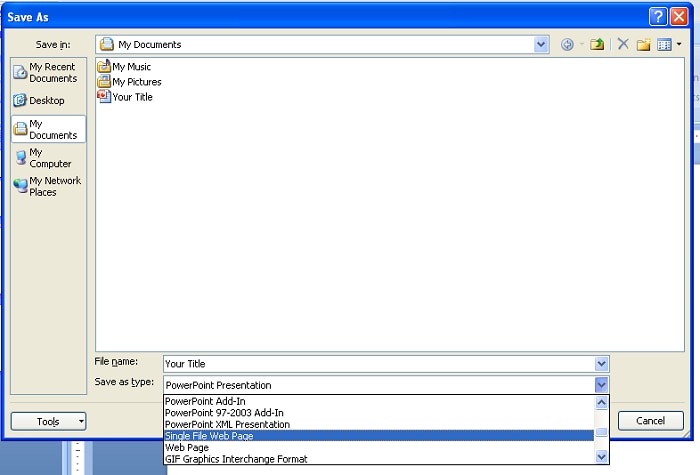The width and height of the screenshot is (700, 475).
Task: Create a new folder icon
Action: tap(643, 45)
